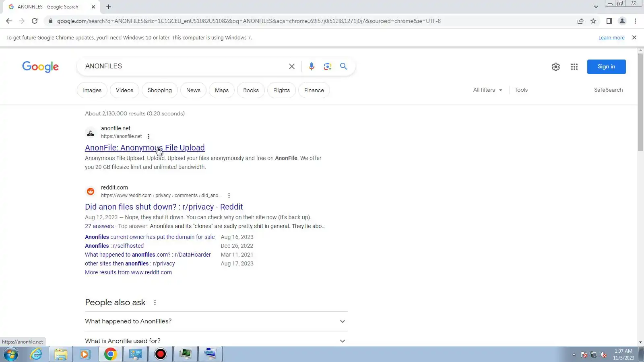Viewport: 644px width, 362px height.
Task: Dismiss the Chrome update notification bar
Action: [634, 37]
